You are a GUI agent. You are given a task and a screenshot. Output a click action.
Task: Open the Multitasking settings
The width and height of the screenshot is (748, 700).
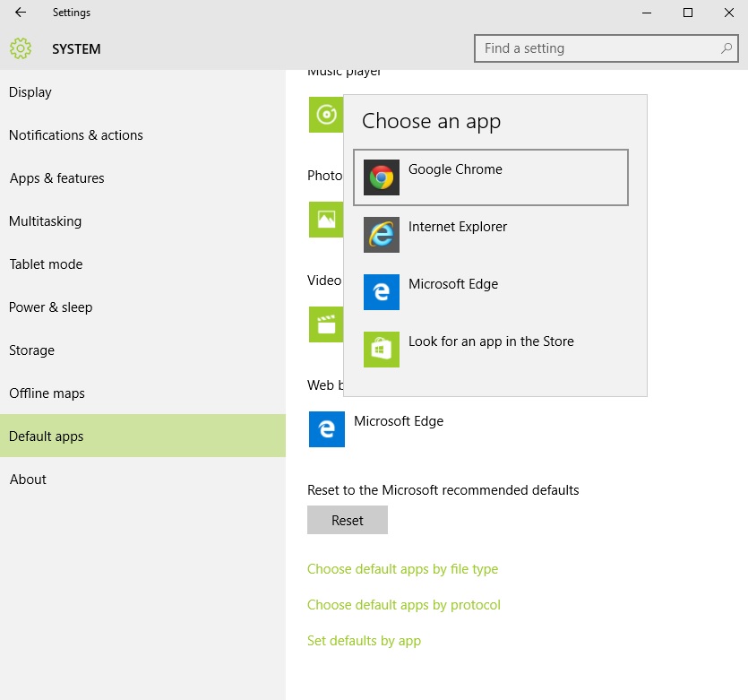coord(142,220)
